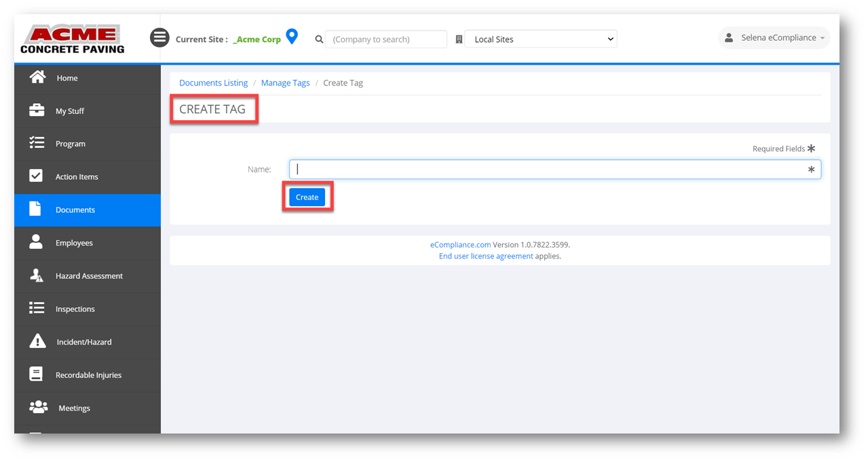Click the Inspections list icon

(37, 308)
